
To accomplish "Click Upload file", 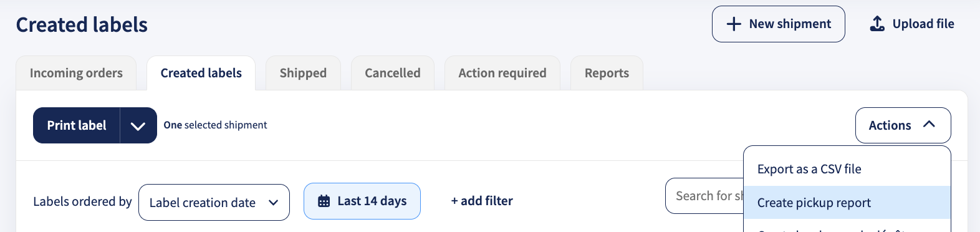I will (912, 24).
